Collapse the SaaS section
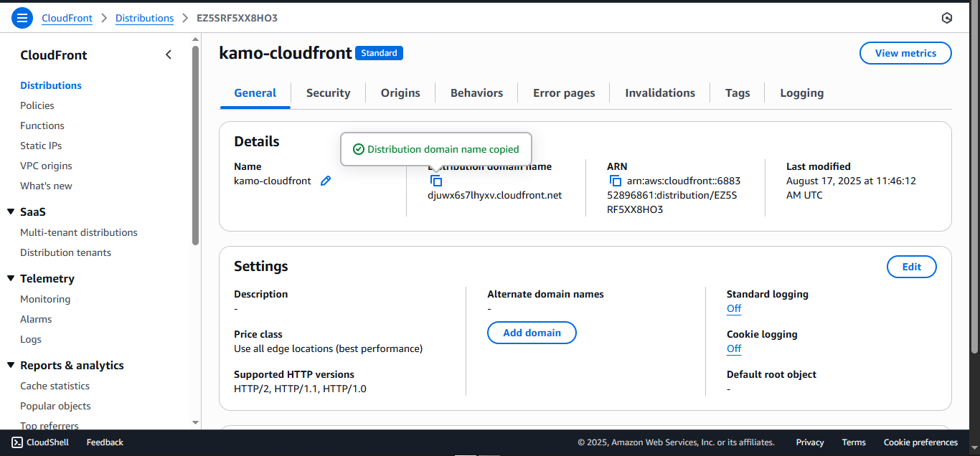The width and height of the screenshot is (980, 456). (10, 212)
